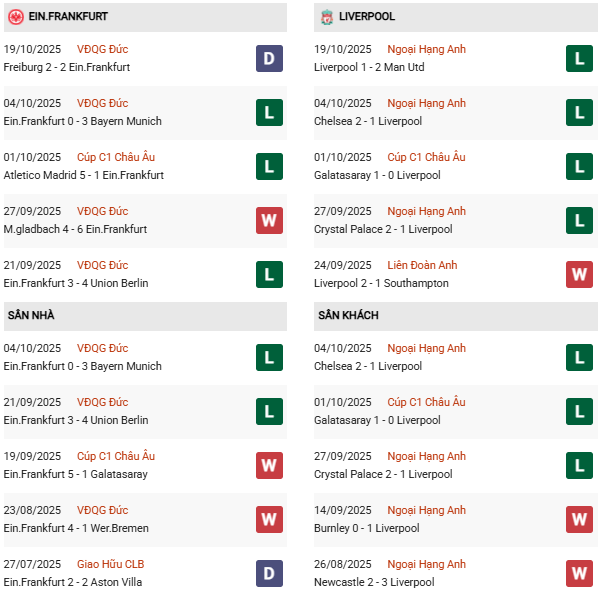The width and height of the screenshot is (600, 594).
Task: Open the Freiburg 2 - 2 Ein.Frankfurt match
Action: pyautogui.click(x=67, y=67)
